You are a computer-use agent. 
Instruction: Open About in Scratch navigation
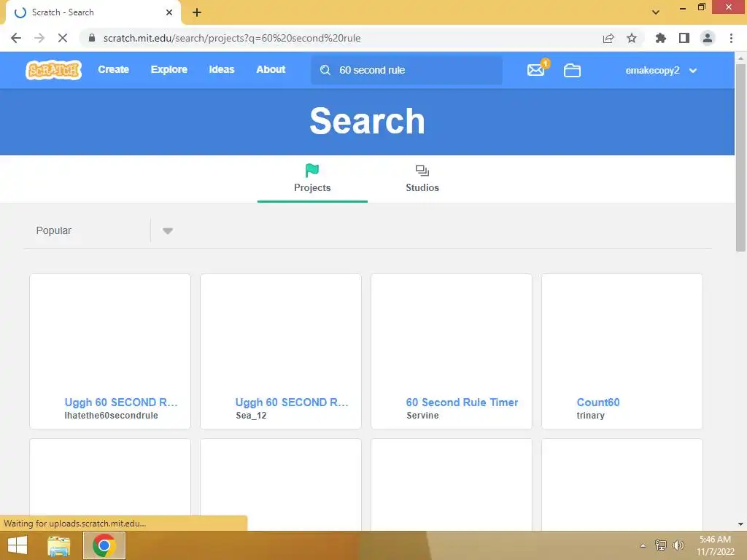click(x=271, y=69)
